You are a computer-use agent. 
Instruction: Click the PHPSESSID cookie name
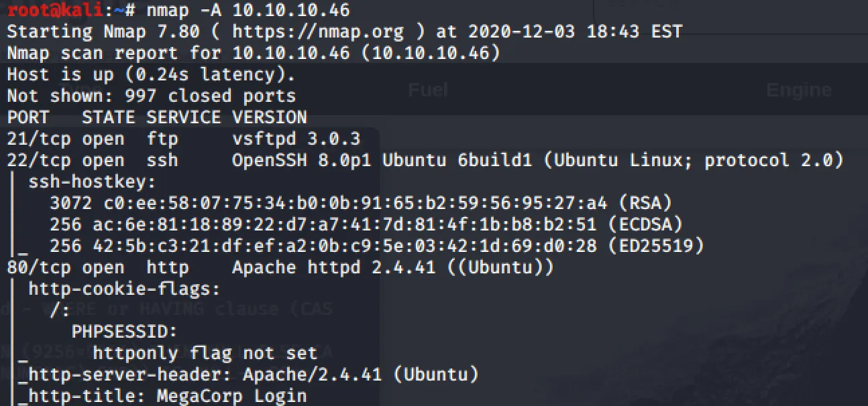point(125,332)
